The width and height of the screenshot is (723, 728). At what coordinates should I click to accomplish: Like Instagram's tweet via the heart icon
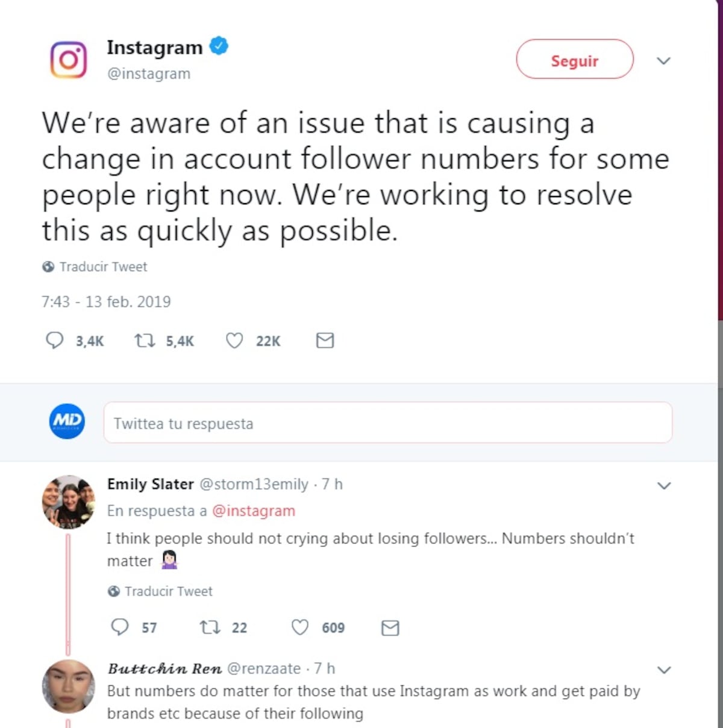[x=234, y=340]
